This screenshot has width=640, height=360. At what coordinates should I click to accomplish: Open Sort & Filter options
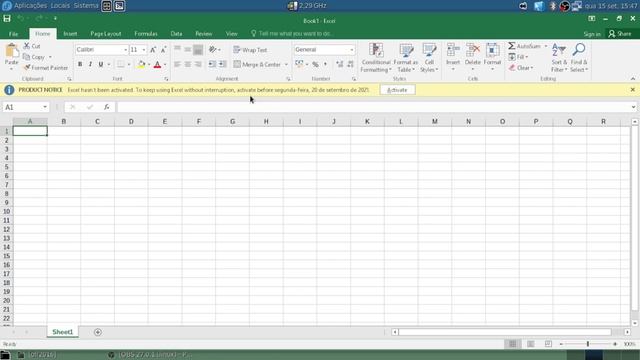click(x=559, y=58)
